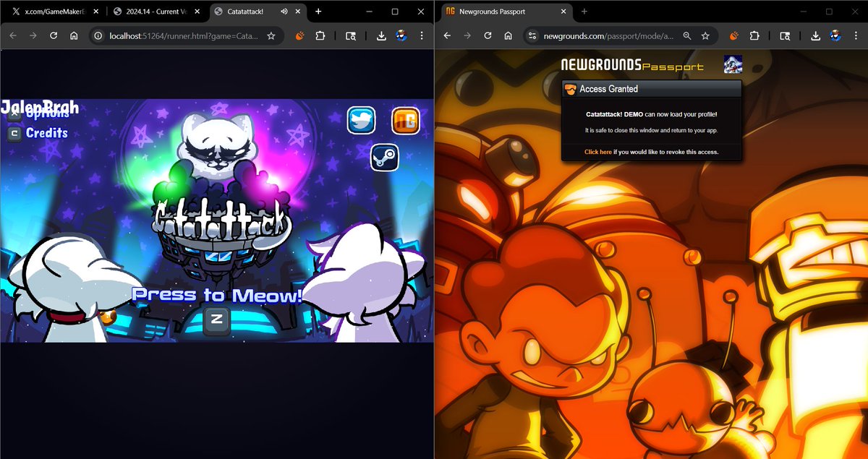This screenshot has width=868, height=459.
Task: Open the Twitter icon in the Catatattack game
Action: 361,120
